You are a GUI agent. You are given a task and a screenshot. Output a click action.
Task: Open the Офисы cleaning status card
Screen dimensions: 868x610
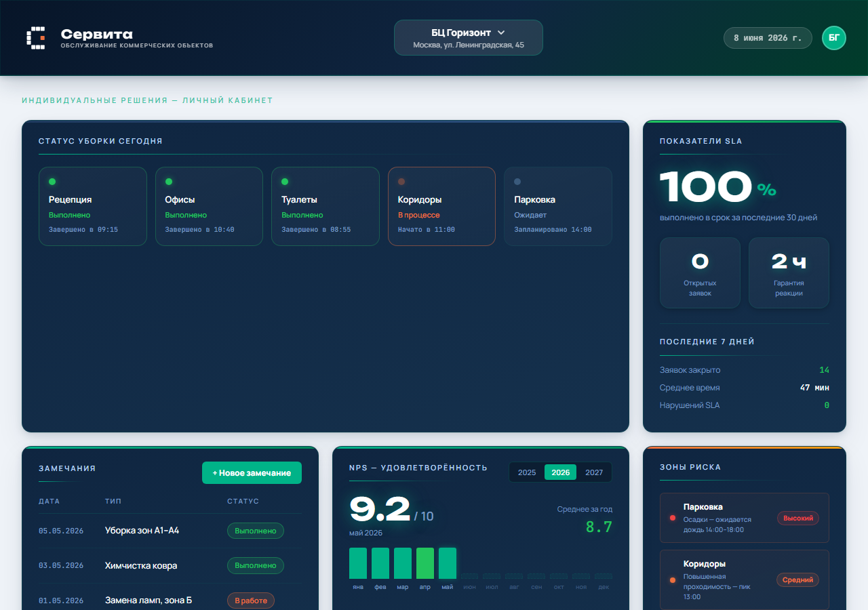[209, 206]
